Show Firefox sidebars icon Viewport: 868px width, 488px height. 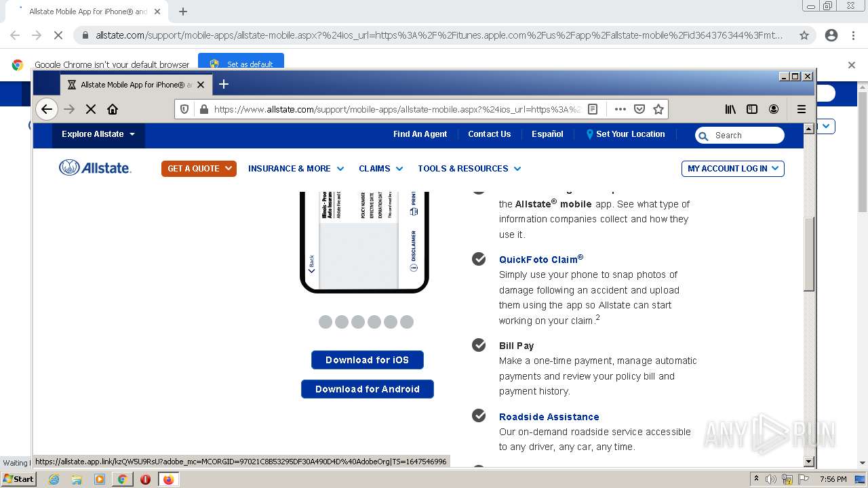[752, 109]
